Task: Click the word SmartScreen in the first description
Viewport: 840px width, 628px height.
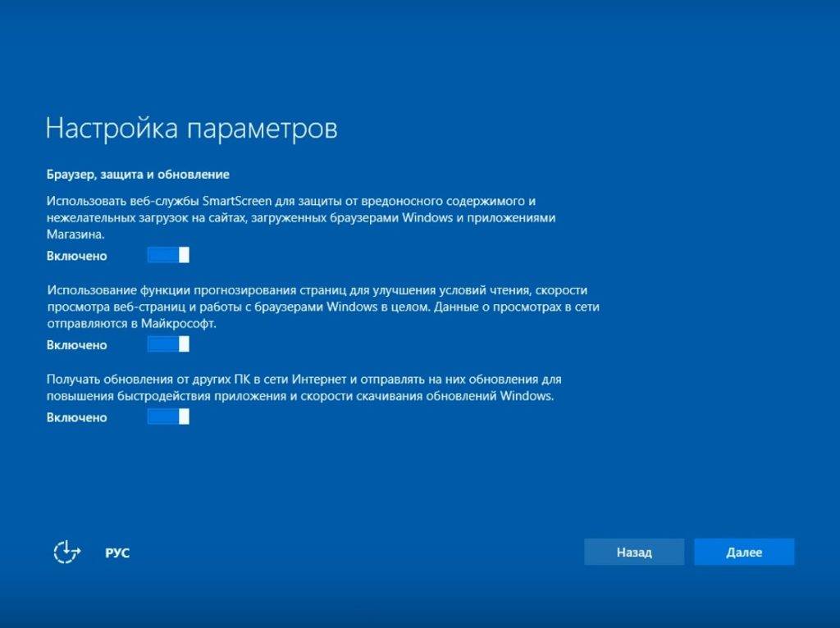Action: (257, 201)
